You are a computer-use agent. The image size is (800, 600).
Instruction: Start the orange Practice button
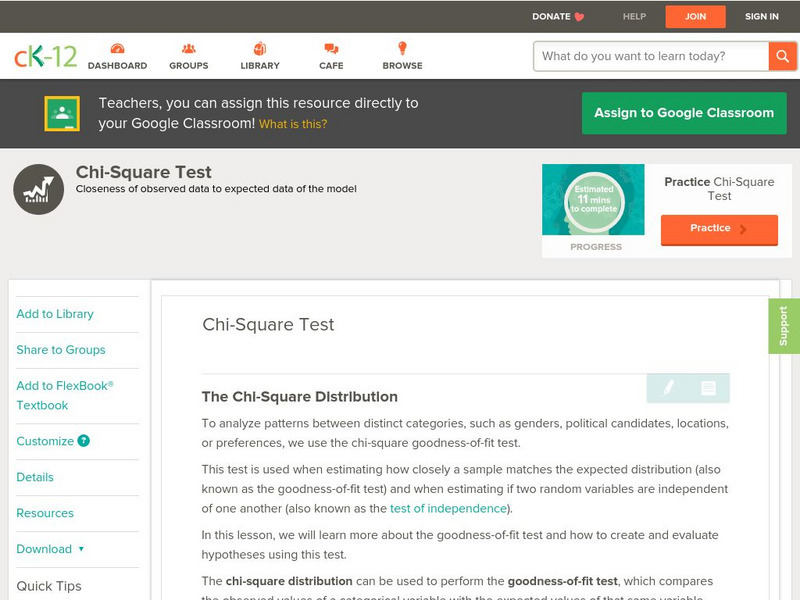point(718,229)
